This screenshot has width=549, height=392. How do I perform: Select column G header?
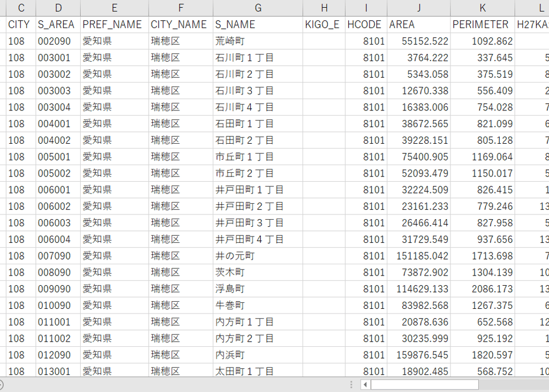point(258,8)
